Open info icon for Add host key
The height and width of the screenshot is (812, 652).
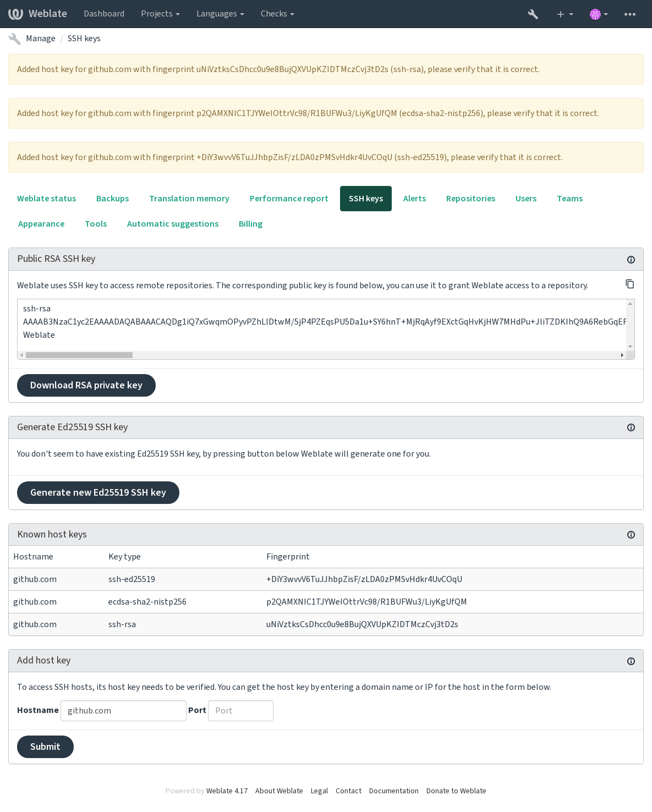coord(631,661)
